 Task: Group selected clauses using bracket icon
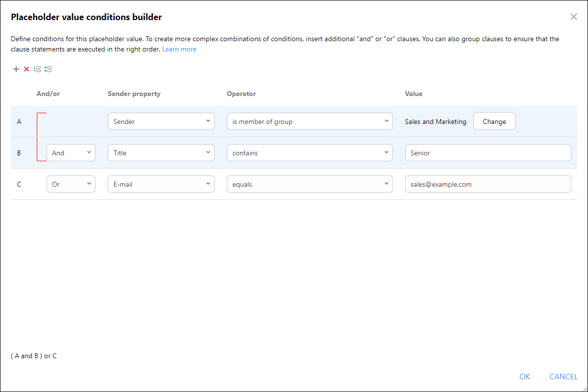(37, 69)
